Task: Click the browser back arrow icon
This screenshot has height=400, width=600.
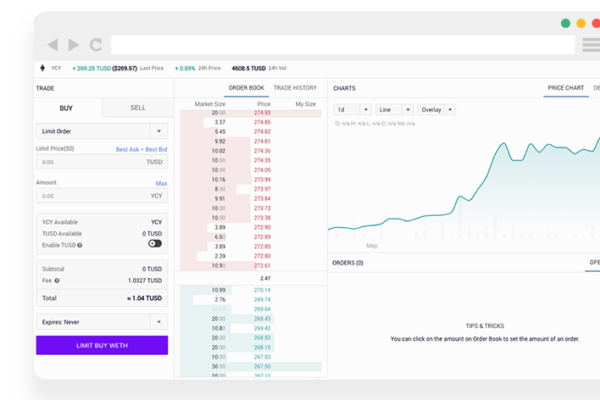Action: 52,45
